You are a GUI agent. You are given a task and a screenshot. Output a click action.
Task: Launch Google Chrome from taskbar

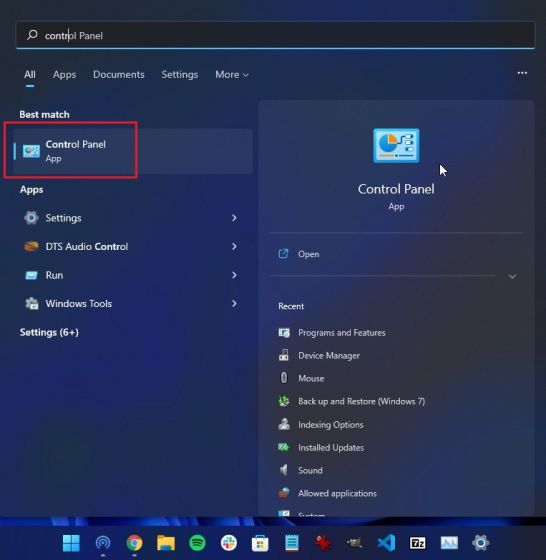pos(134,543)
